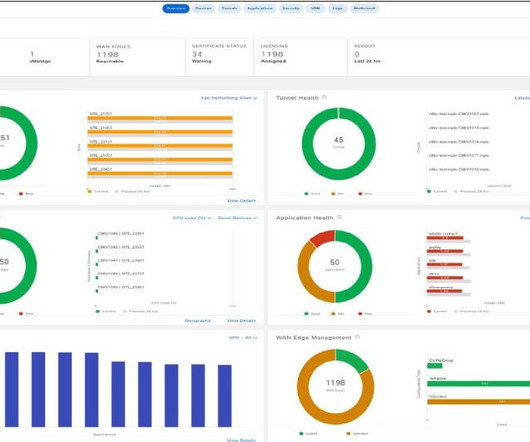Select the Tunnels tab
Screen dimensions: 530x442
(x=229, y=8)
